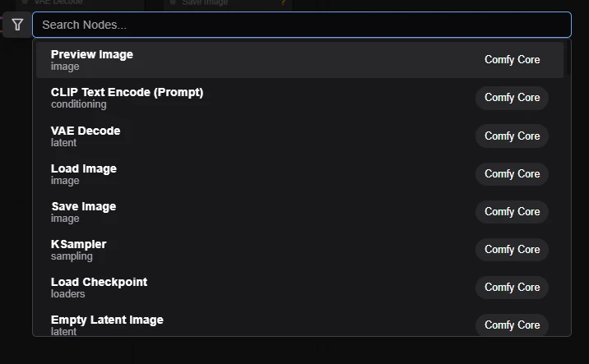Click Comfy Core badge next to Load Checkpoint

(512, 287)
